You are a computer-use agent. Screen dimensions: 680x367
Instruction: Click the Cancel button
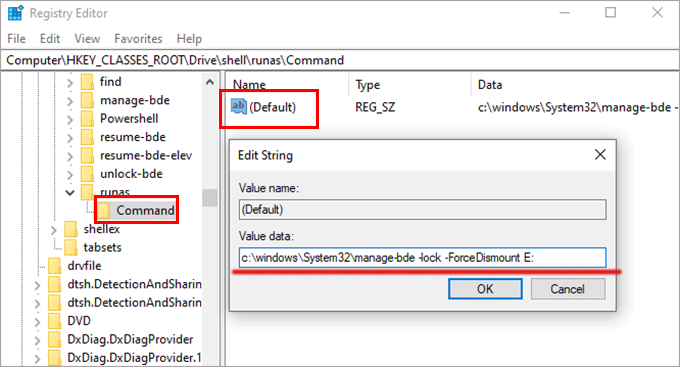pos(568,289)
